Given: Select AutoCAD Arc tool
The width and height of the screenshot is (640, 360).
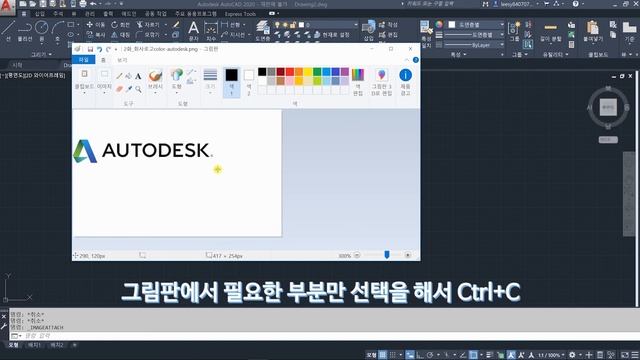Looking at the screenshot, I should (x=57, y=31).
